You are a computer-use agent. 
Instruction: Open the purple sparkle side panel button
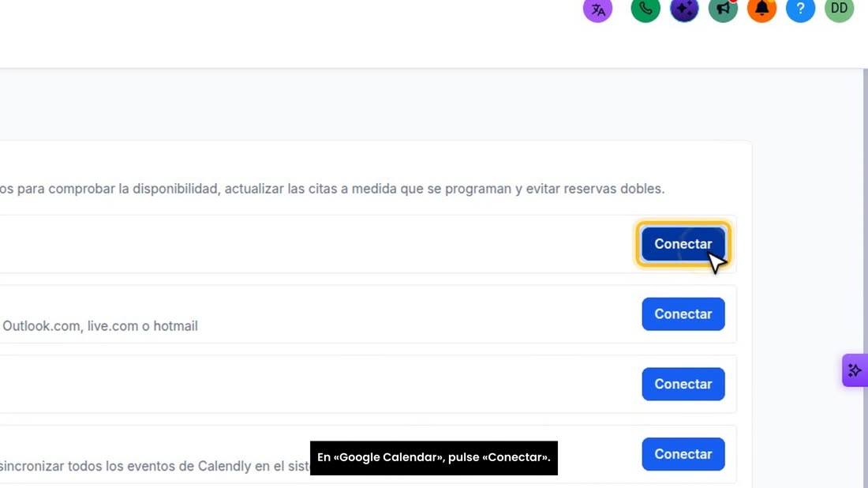pyautogui.click(x=855, y=370)
